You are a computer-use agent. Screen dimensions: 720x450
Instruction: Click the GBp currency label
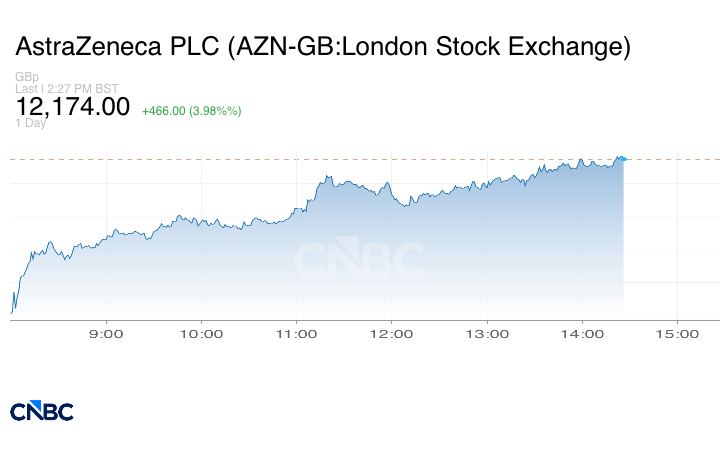click(x=27, y=77)
